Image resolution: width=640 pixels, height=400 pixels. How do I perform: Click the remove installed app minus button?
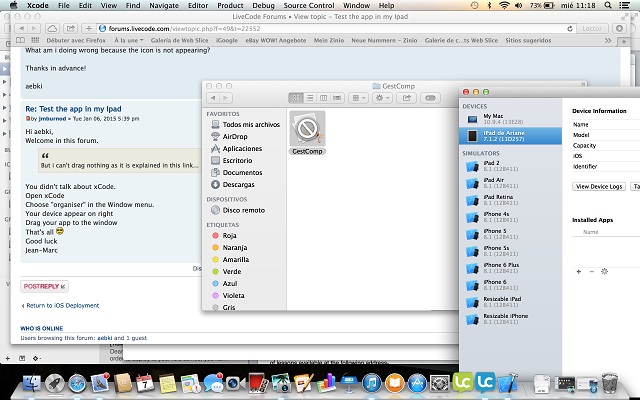591,271
